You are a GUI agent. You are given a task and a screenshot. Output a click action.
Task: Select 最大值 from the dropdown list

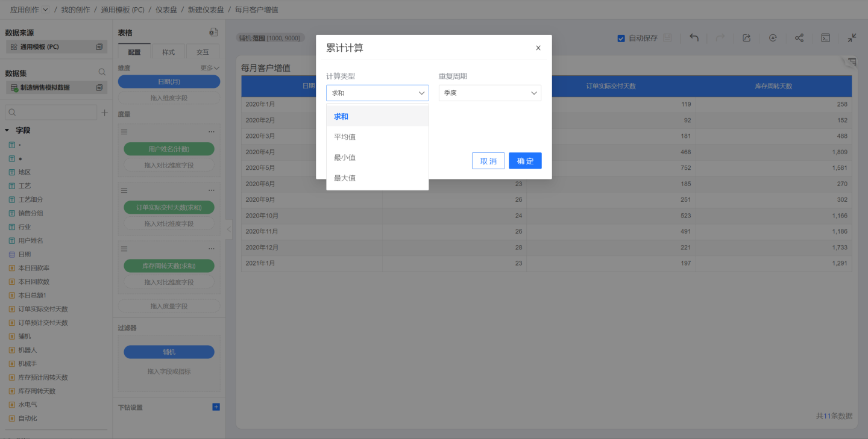point(345,178)
